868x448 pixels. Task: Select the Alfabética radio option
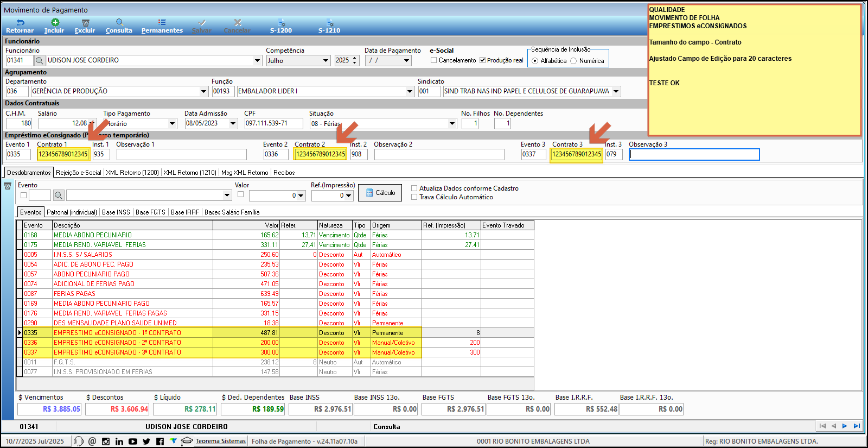pos(535,61)
